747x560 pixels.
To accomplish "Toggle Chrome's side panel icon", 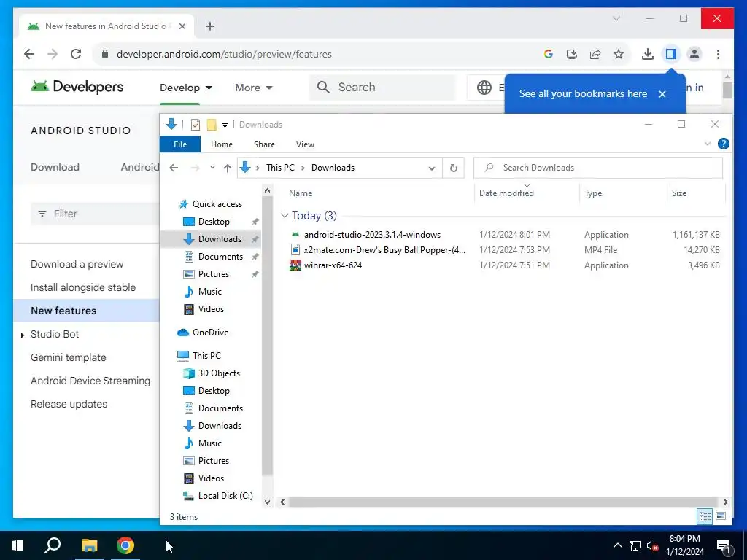I will click(671, 54).
